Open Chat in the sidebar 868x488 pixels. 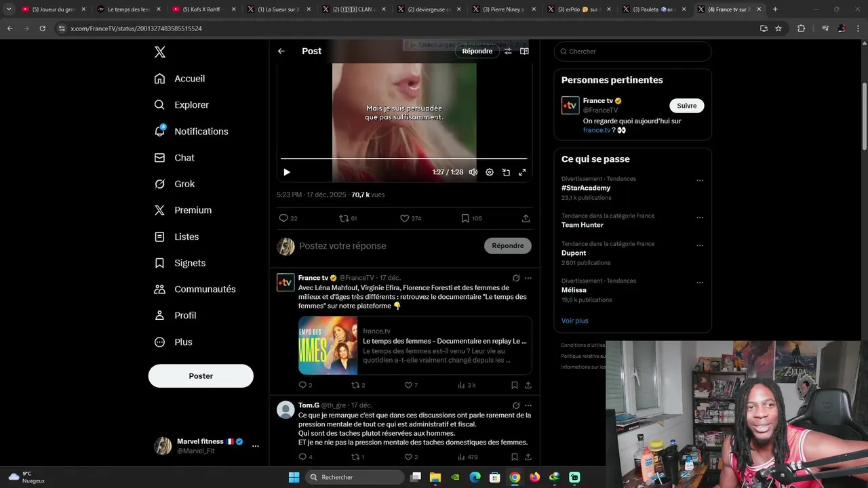click(174, 158)
